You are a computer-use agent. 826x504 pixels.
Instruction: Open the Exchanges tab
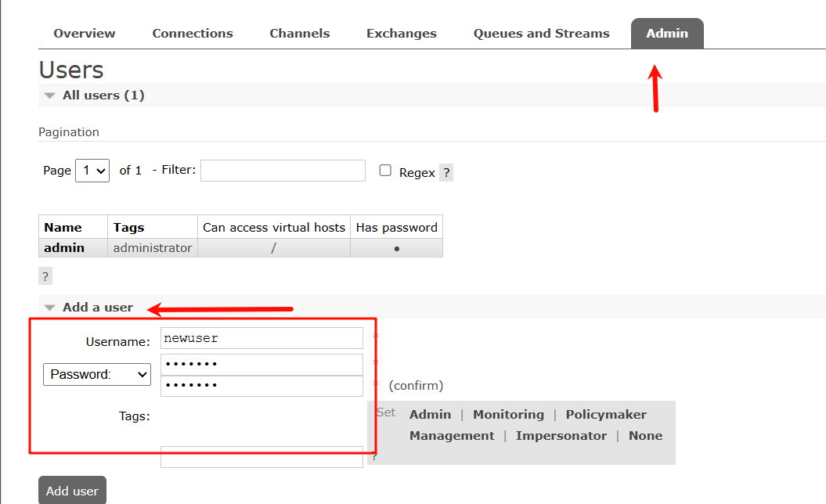tap(402, 34)
